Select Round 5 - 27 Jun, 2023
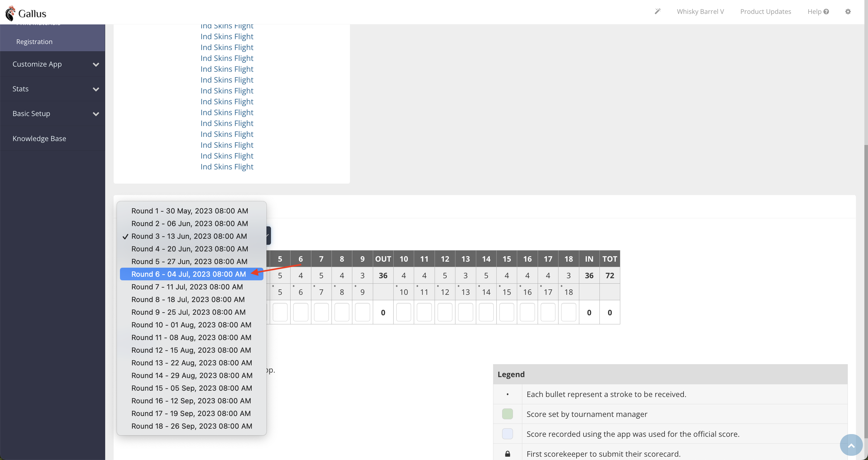 (191, 261)
